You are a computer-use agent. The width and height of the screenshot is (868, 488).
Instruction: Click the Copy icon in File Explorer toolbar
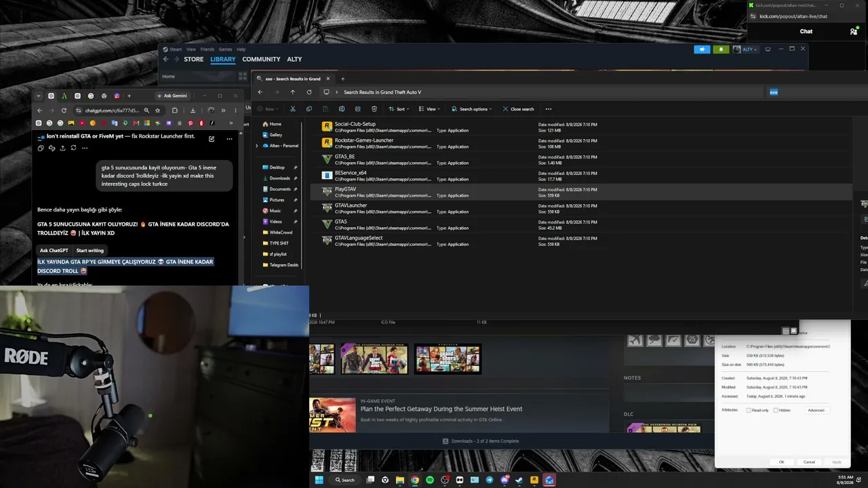pyautogui.click(x=309, y=109)
